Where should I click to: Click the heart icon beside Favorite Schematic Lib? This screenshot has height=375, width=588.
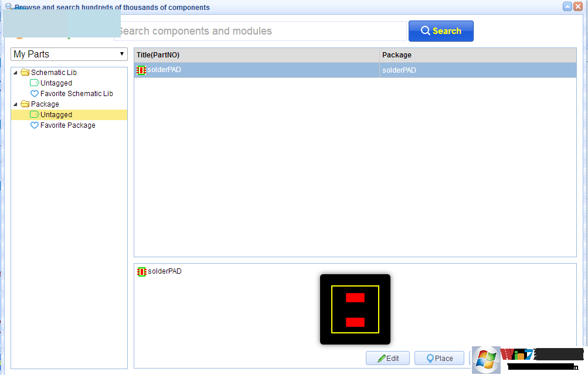pyautogui.click(x=35, y=94)
